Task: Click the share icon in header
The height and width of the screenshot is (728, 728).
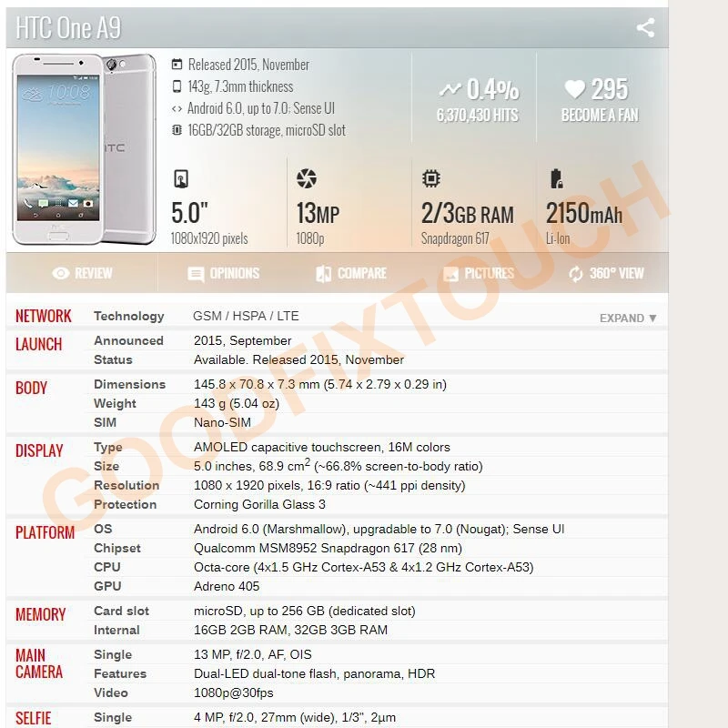Action: 645,28
